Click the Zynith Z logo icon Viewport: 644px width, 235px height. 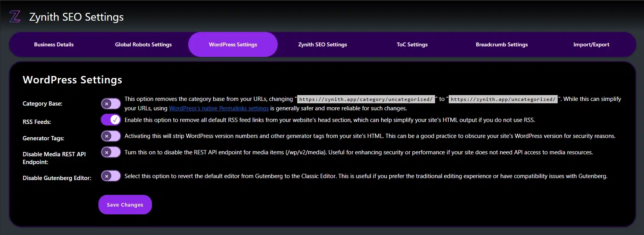coord(15,17)
